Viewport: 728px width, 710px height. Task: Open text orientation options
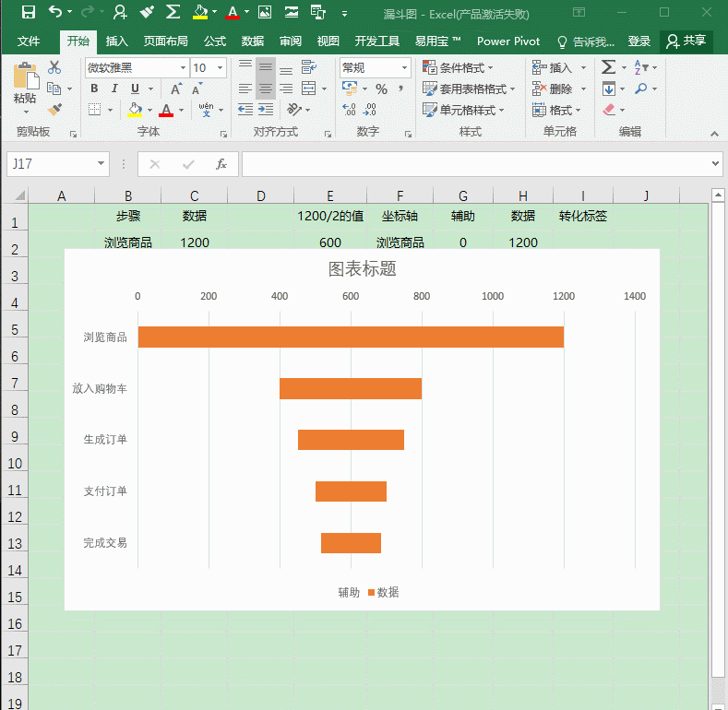click(x=294, y=110)
